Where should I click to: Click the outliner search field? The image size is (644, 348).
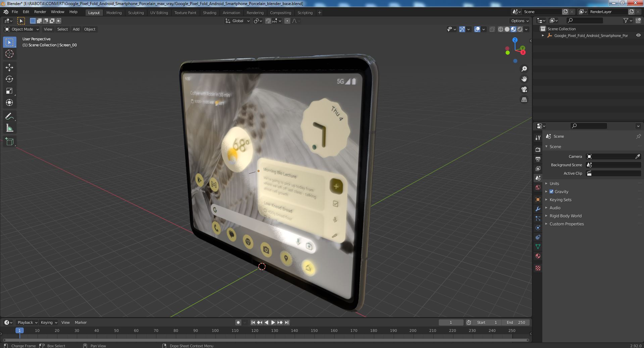[585, 20]
